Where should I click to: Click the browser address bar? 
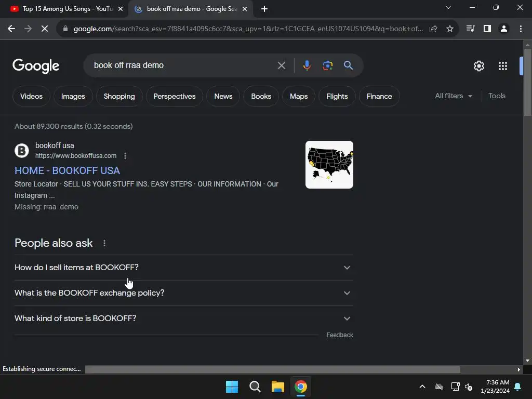pyautogui.click(x=248, y=29)
